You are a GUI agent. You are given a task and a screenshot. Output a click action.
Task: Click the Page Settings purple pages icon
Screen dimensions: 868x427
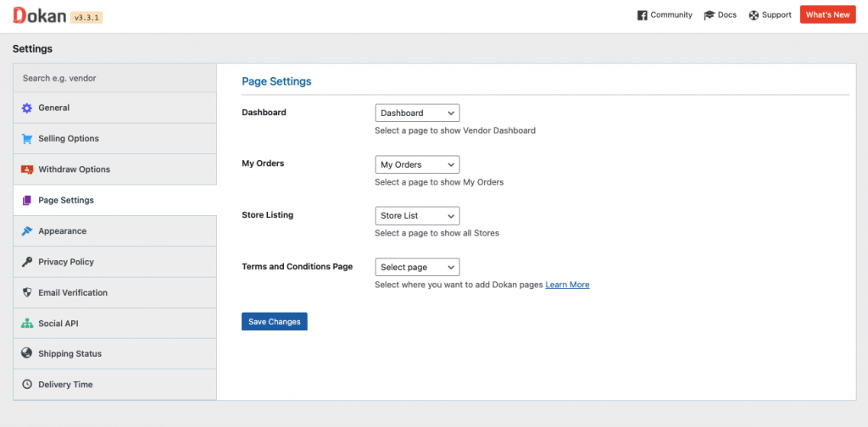[x=27, y=200]
